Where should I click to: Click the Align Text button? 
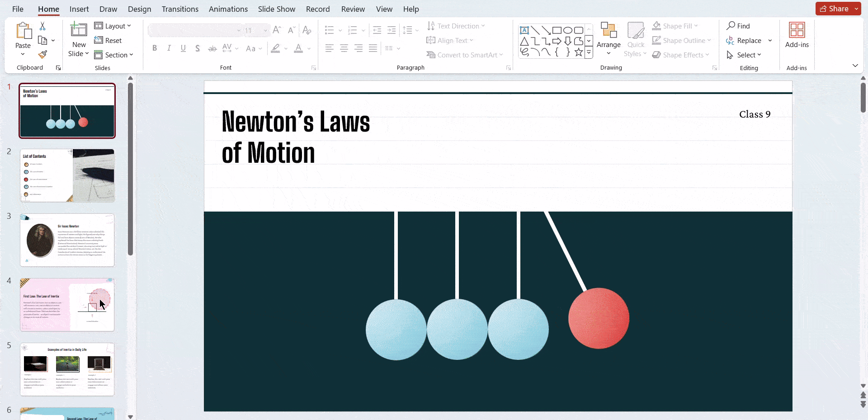coord(450,40)
